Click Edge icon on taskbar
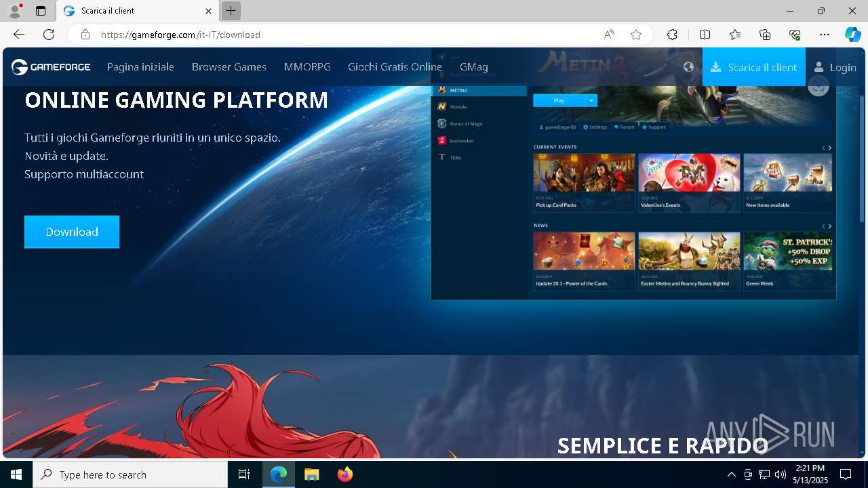This screenshot has width=868, height=488. click(279, 474)
